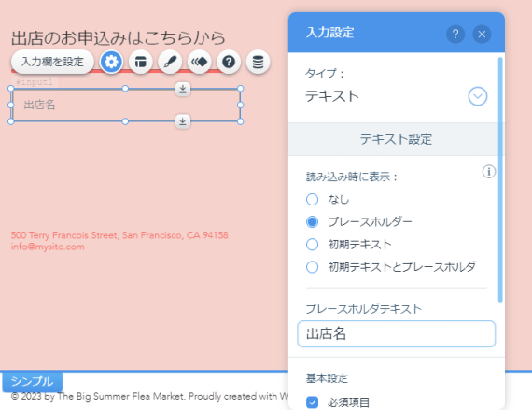Click the bottom-right resize handle of the input box
The image size is (532, 410).
[x=240, y=121]
